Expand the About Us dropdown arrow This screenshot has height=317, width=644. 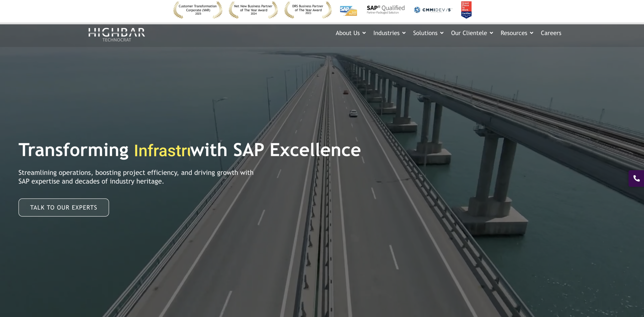point(364,33)
